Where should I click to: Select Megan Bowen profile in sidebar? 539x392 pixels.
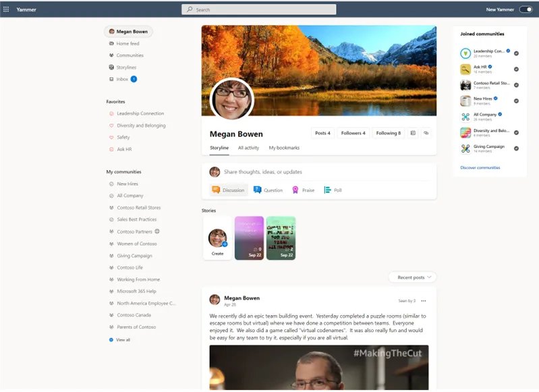129,31
